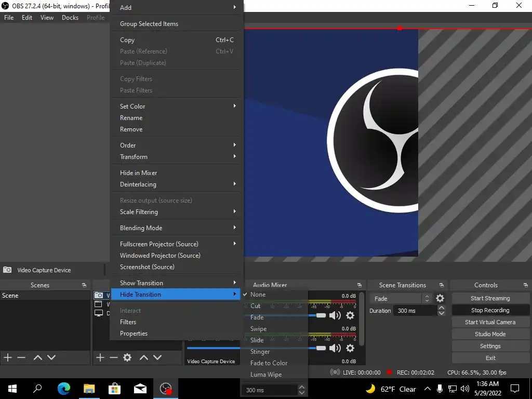
Task: Click the OBS taskbar icon
Action: (166, 389)
